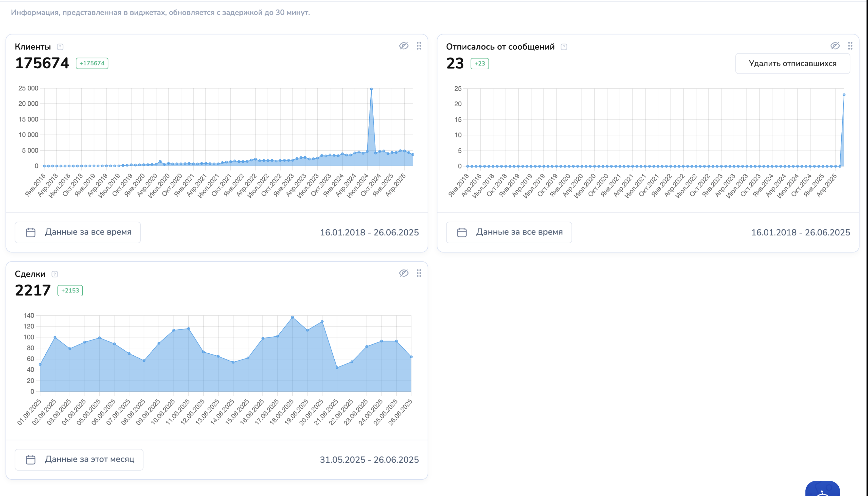Image resolution: width=868 pixels, height=496 pixels.
Task: Open unsubscribed widget period selector Данные за все время
Action: tap(509, 232)
